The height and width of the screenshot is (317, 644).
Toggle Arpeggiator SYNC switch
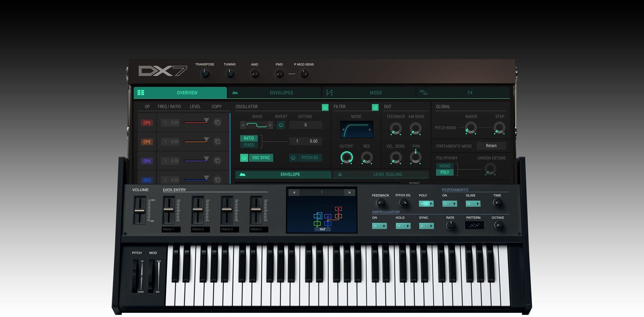click(x=426, y=226)
